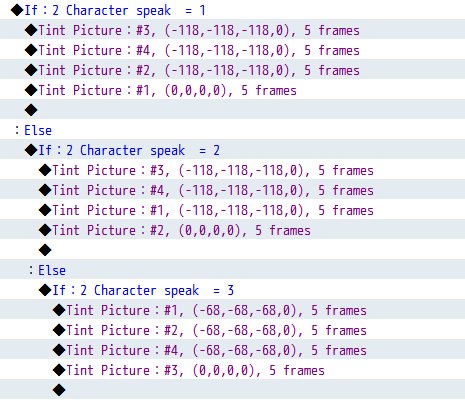Select Tint Picture #2 with the -118 tint
This screenshot has width=465, height=403.
pos(232,69)
